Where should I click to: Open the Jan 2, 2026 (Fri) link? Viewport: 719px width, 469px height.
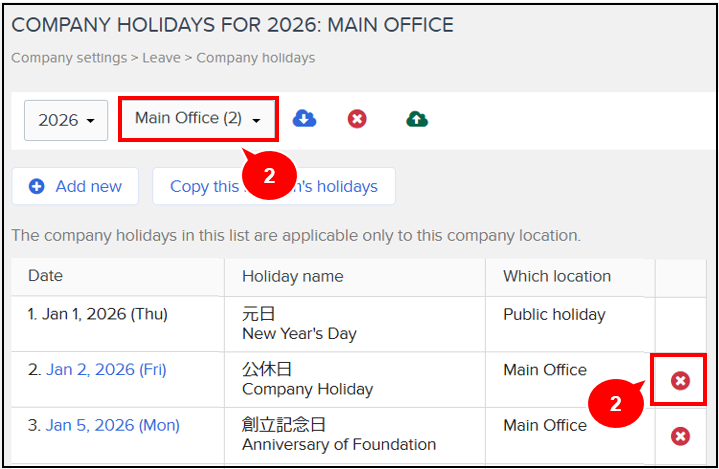pyautogui.click(x=106, y=370)
